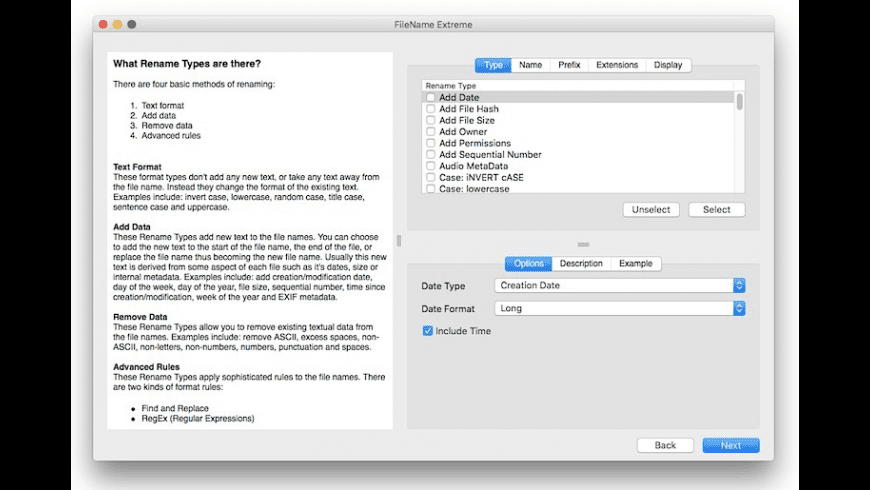Select the Audio MetaData row
Screen dimensions: 870x490
pos(578,166)
